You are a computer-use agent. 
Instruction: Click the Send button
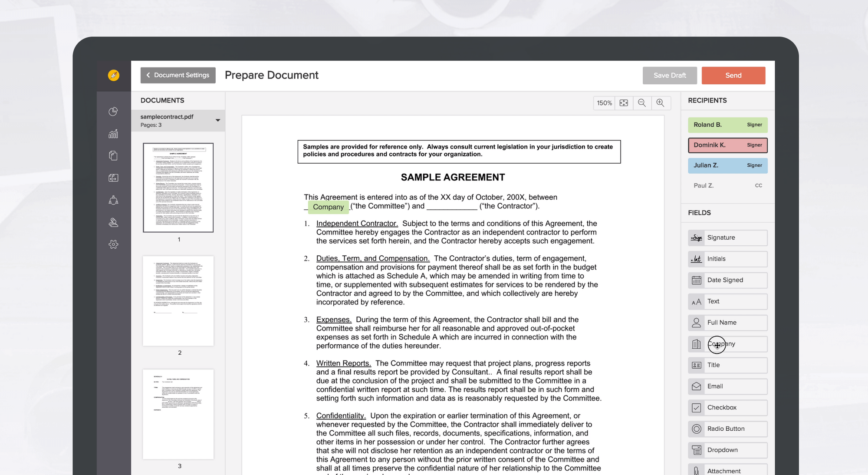[733, 75]
